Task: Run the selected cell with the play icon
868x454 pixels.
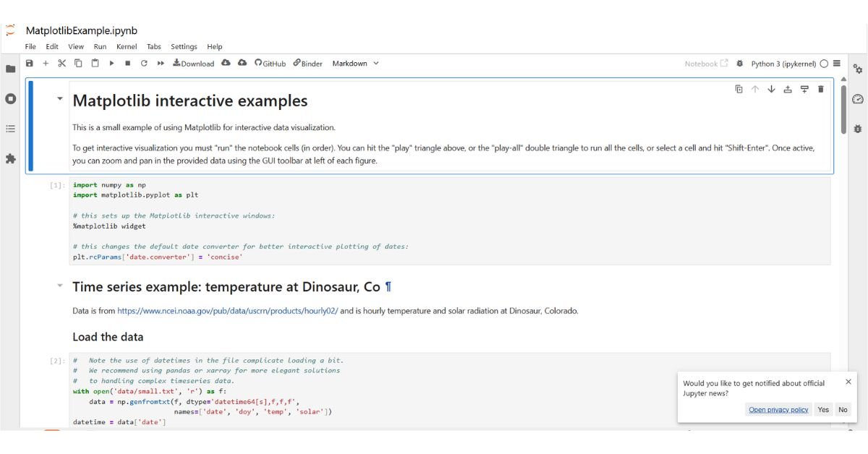Action: click(x=111, y=64)
